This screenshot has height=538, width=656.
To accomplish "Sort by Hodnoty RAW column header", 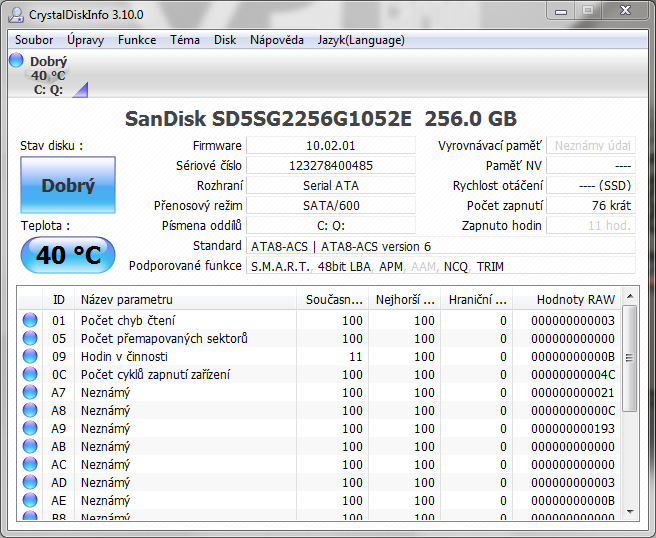I will [x=575, y=299].
